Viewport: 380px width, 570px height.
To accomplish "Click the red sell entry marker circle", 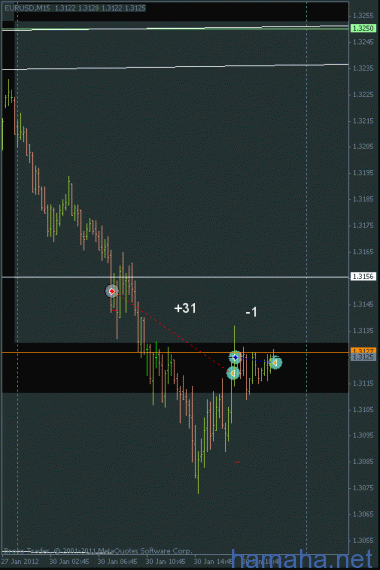I will tap(112, 291).
